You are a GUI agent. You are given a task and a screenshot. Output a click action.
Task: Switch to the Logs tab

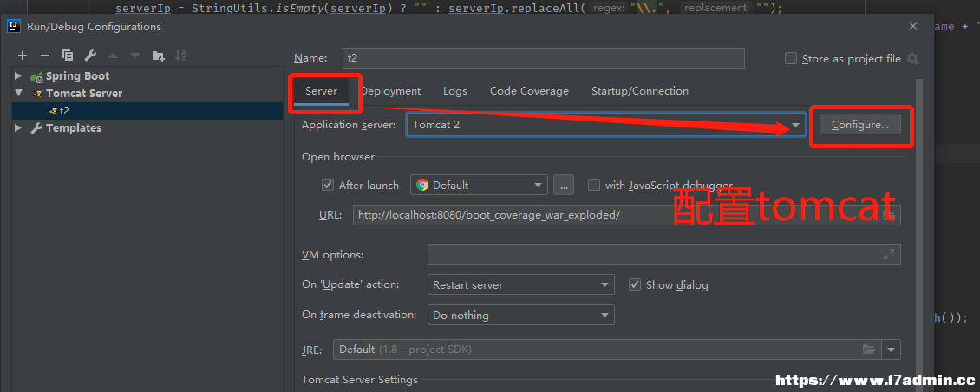coord(455,91)
